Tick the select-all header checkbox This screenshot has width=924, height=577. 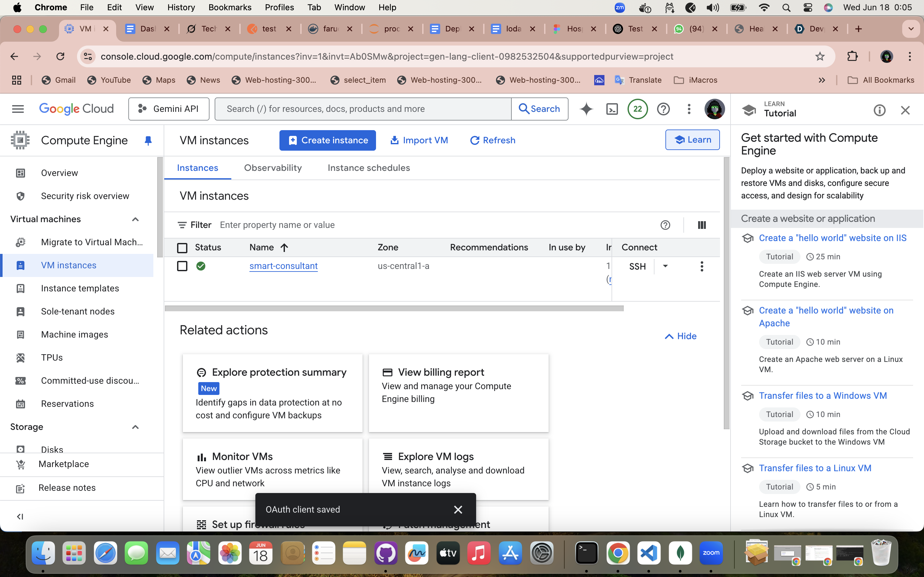182,248
